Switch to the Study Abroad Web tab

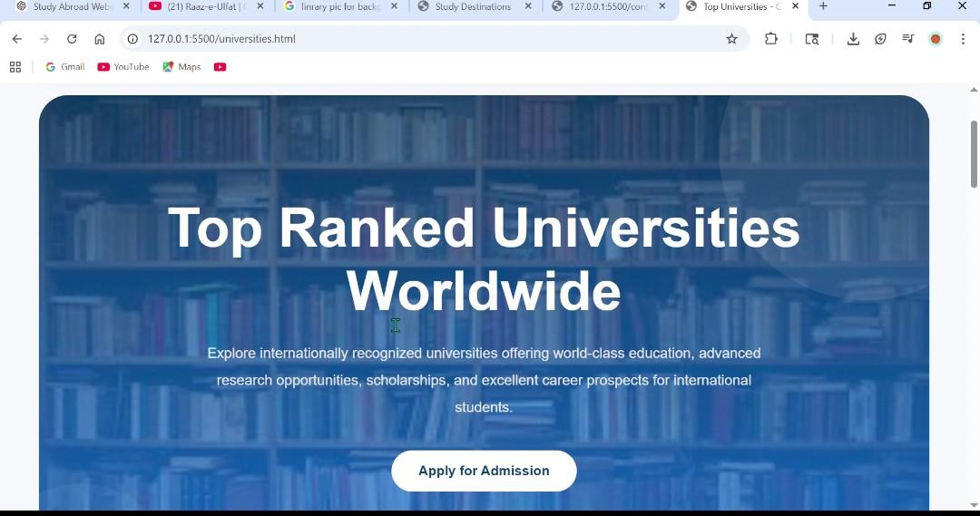click(x=72, y=7)
